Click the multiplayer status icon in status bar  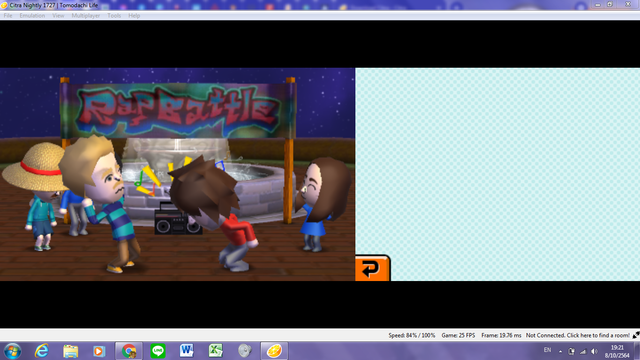pyautogui.click(x=636, y=335)
